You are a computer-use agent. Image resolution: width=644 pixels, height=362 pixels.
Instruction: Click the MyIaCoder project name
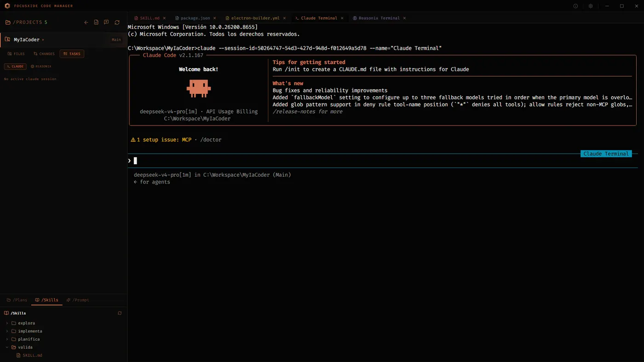pyautogui.click(x=27, y=40)
